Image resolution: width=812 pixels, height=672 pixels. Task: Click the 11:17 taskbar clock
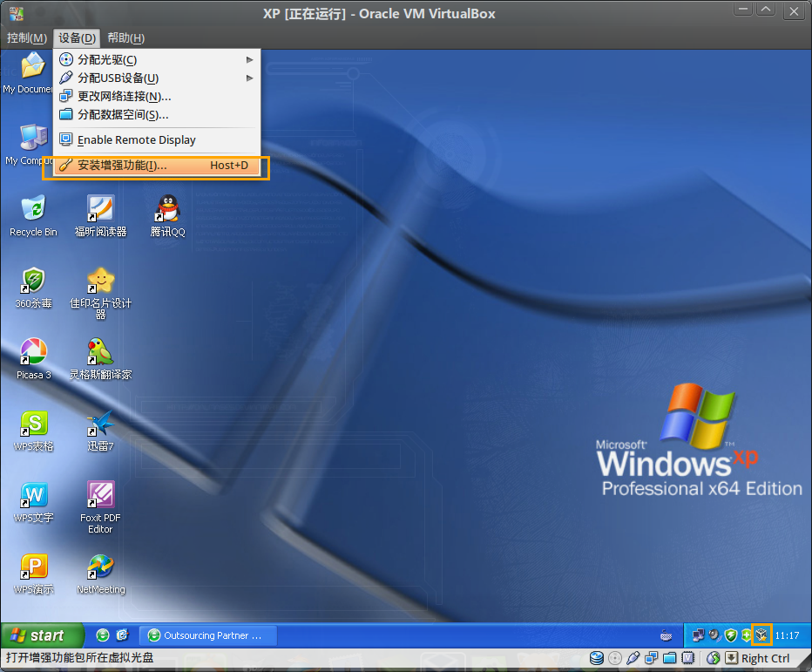coord(787,635)
